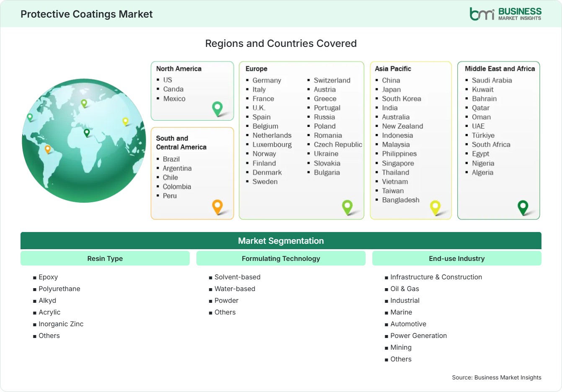Click 'Solvent-based' under Formulating Technology
Screen dimensions: 562x392
pos(237,277)
